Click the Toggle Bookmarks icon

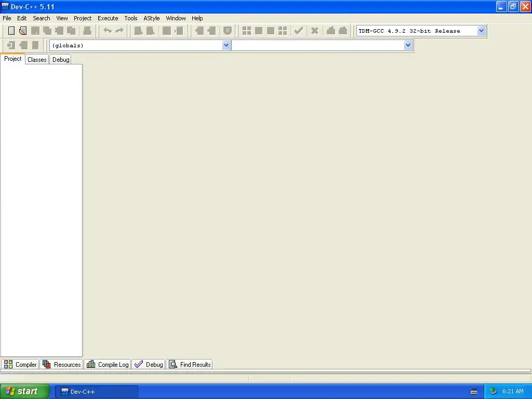coord(23,45)
